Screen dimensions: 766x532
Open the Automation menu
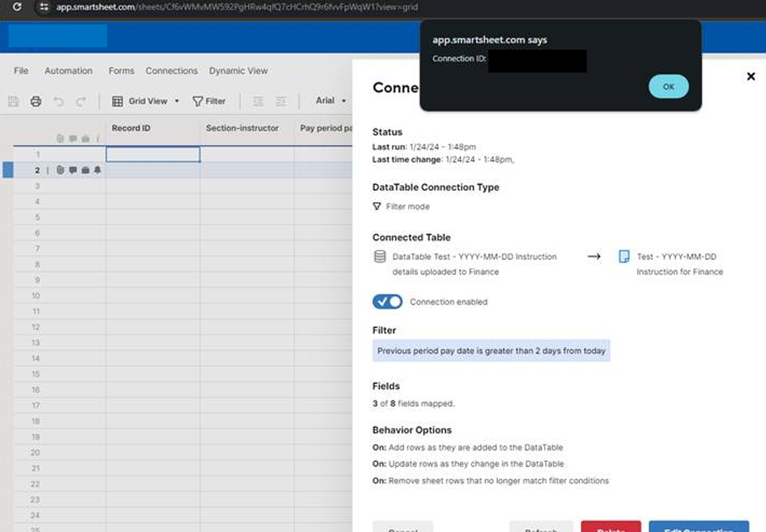point(69,71)
